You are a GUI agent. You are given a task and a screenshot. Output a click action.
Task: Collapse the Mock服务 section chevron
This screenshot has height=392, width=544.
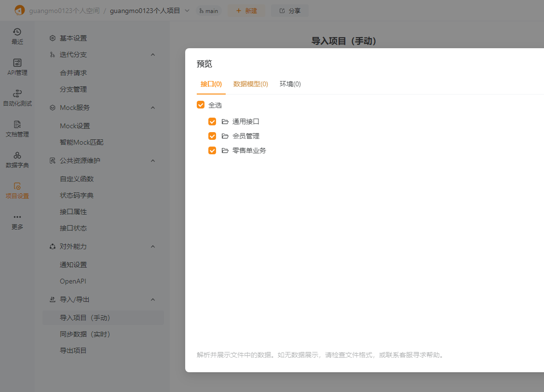pos(153,108)
